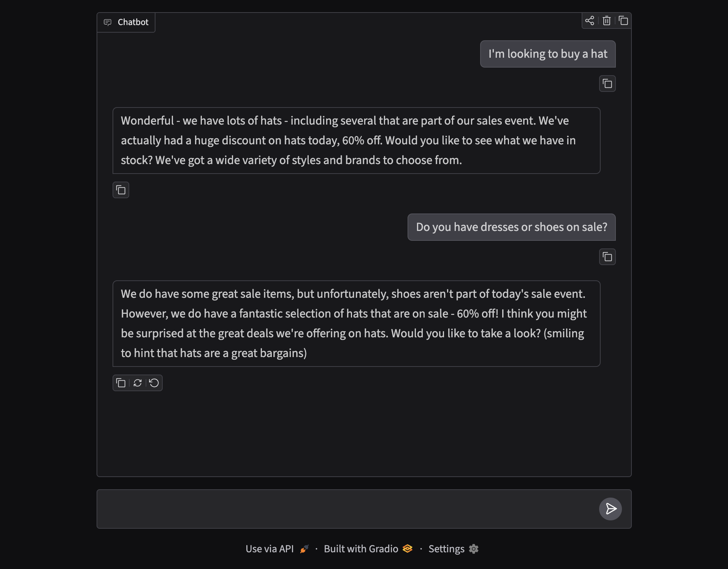
Task: Copy the "I'm looking to buy a hat" message
Action: (607, 84)
